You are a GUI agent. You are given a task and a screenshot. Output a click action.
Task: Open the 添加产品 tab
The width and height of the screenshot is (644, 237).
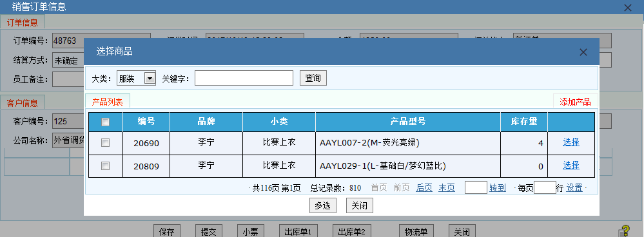[575, 102]
